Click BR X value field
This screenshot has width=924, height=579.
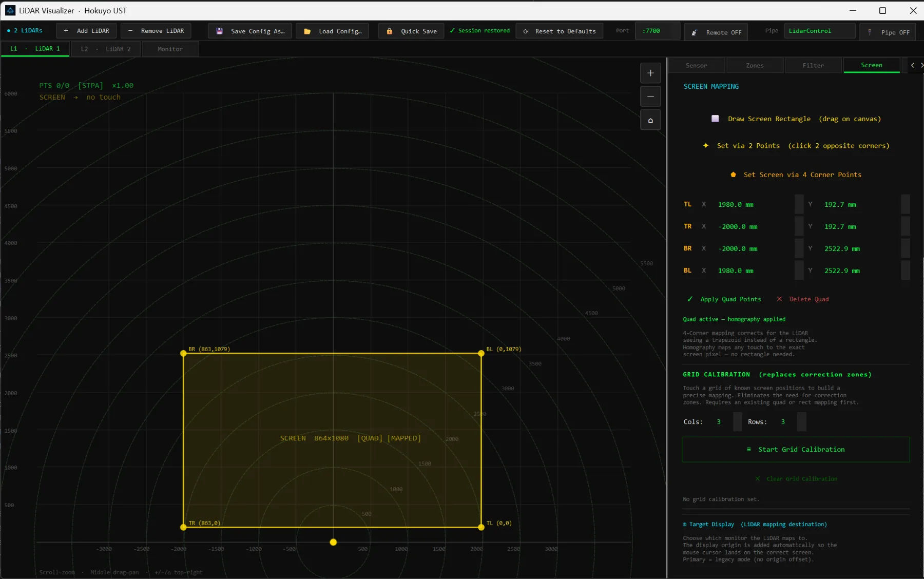pyautogui.click(x=755, y=248)
